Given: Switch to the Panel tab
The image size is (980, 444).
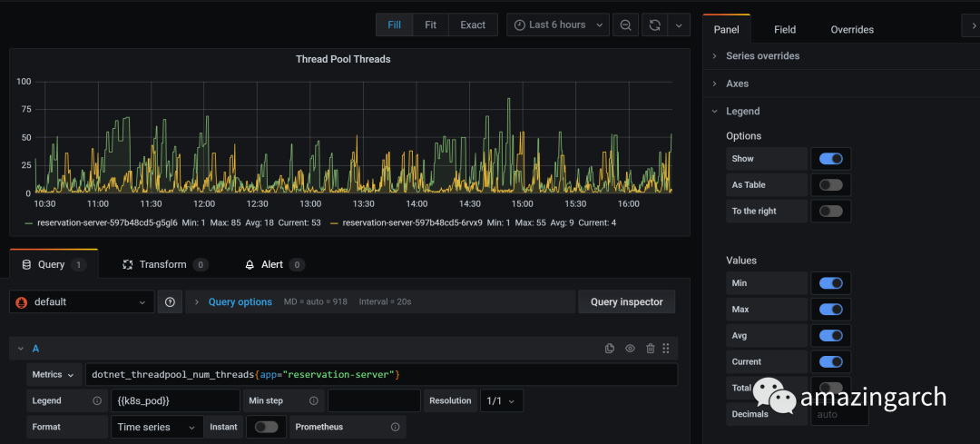Looking at the screenshot, I should [726, 29].
